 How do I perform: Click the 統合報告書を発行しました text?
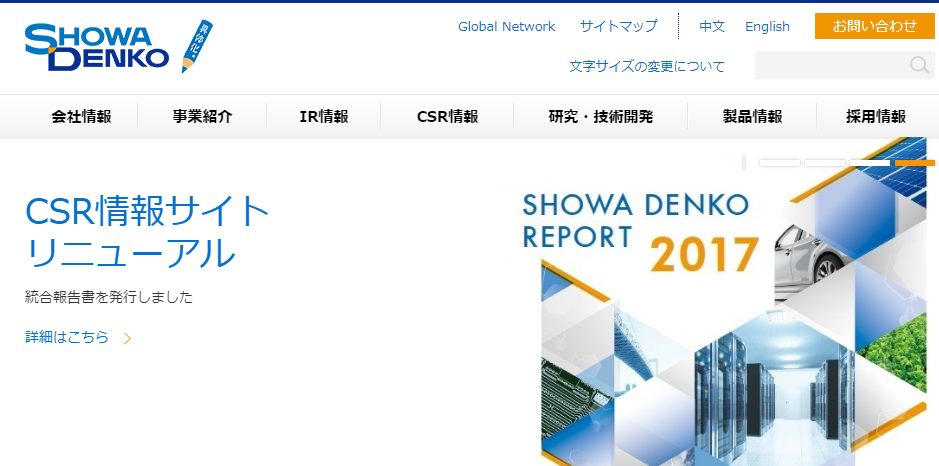point(109,297)
